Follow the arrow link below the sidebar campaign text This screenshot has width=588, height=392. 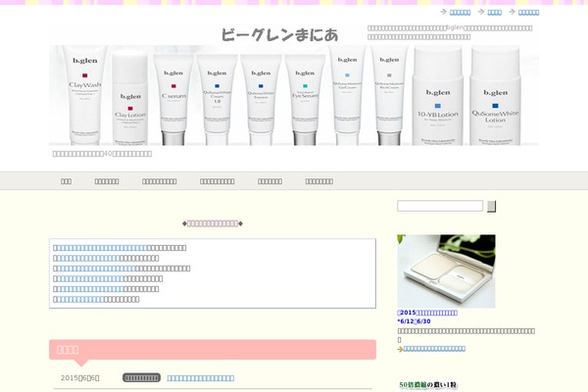(434, 349)
